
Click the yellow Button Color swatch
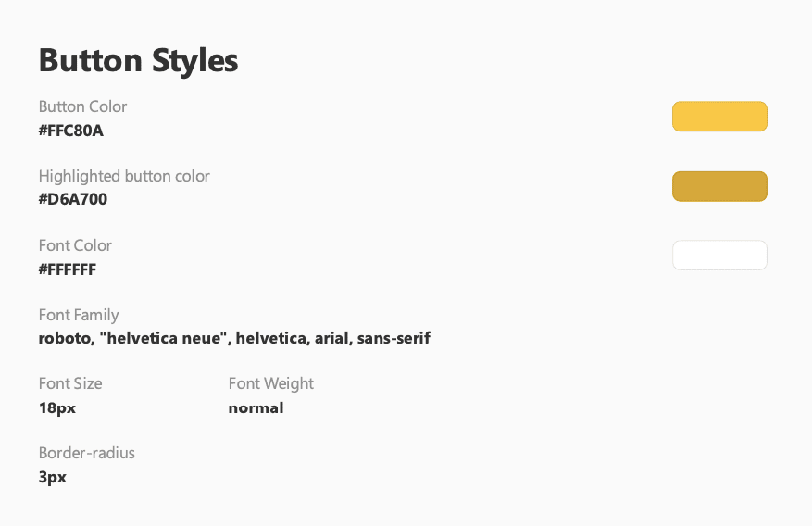(x=719, y=117)
